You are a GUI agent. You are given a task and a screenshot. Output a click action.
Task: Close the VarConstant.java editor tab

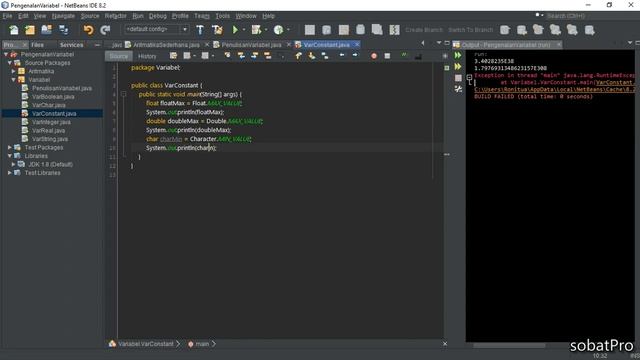tap(357, 44)
